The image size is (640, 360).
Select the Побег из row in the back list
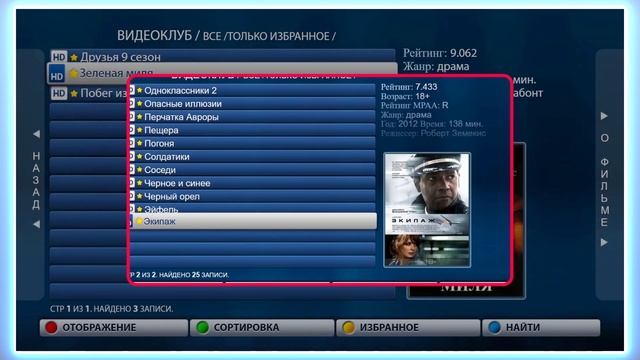click(x=89, y=93)
